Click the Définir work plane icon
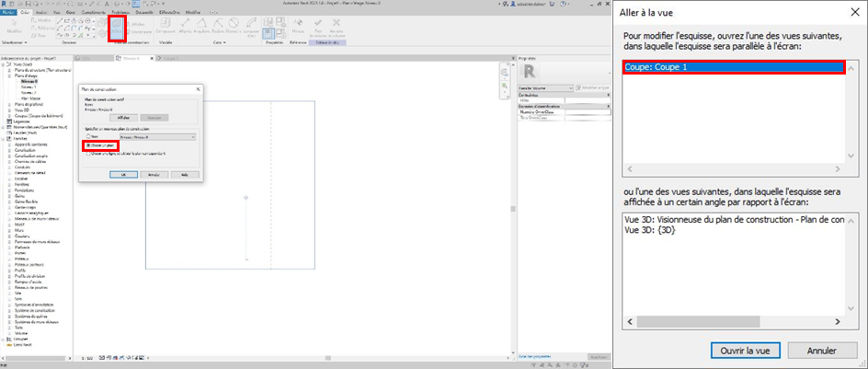The width and height of the screenshot is (868, 369). coord(118,29)
